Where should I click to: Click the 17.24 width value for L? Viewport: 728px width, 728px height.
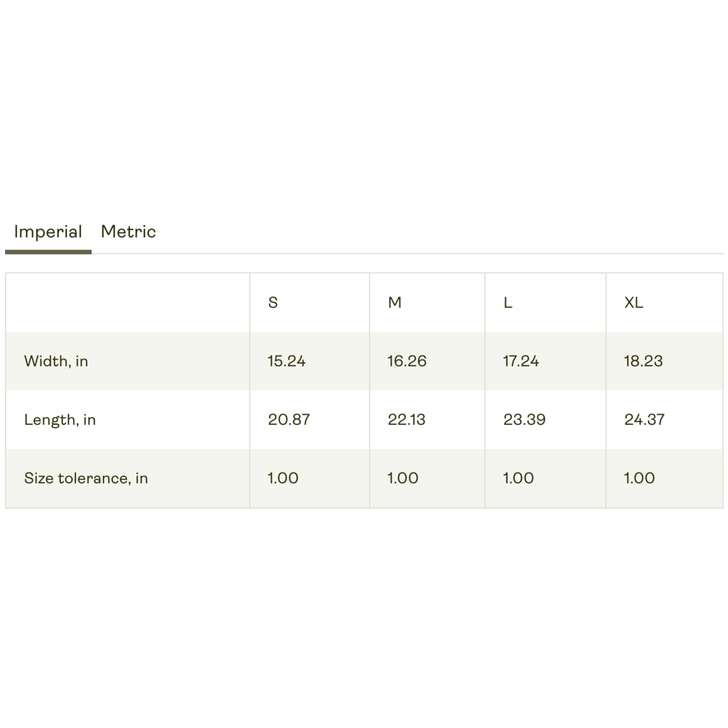(521, 361)
